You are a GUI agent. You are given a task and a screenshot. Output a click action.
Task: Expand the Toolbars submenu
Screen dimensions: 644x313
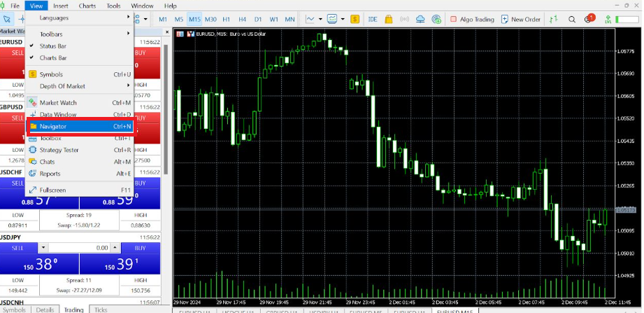[x=80, y=34]
